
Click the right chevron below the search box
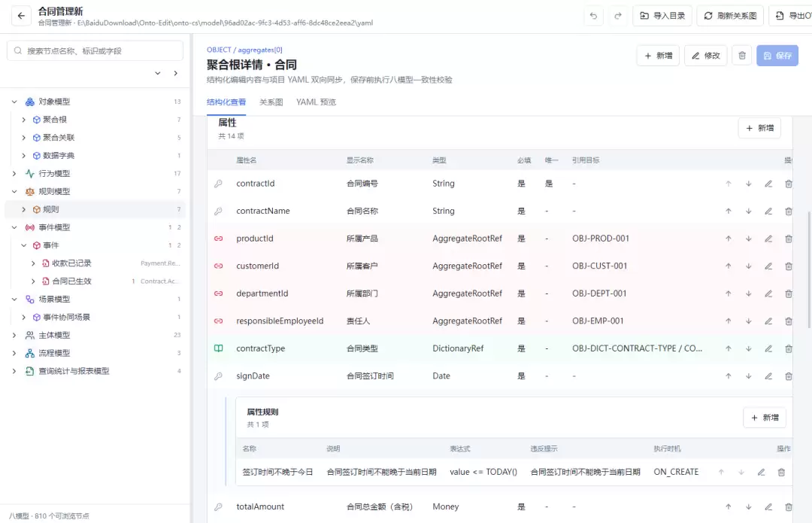(x=175, y=73)
